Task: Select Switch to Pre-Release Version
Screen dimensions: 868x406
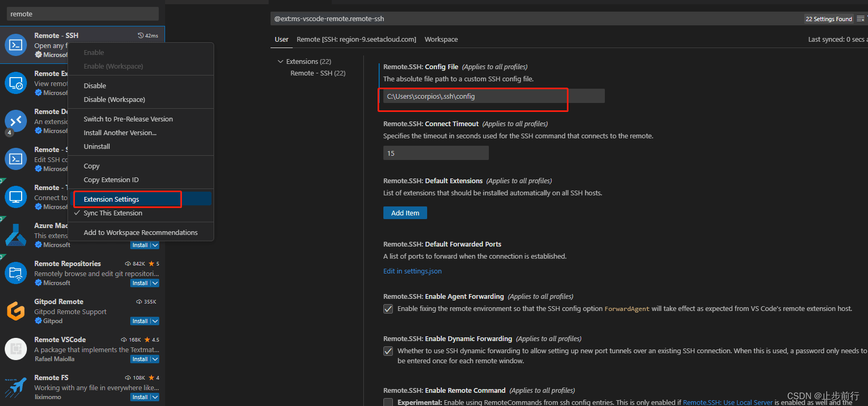Action: pos(141,119)
